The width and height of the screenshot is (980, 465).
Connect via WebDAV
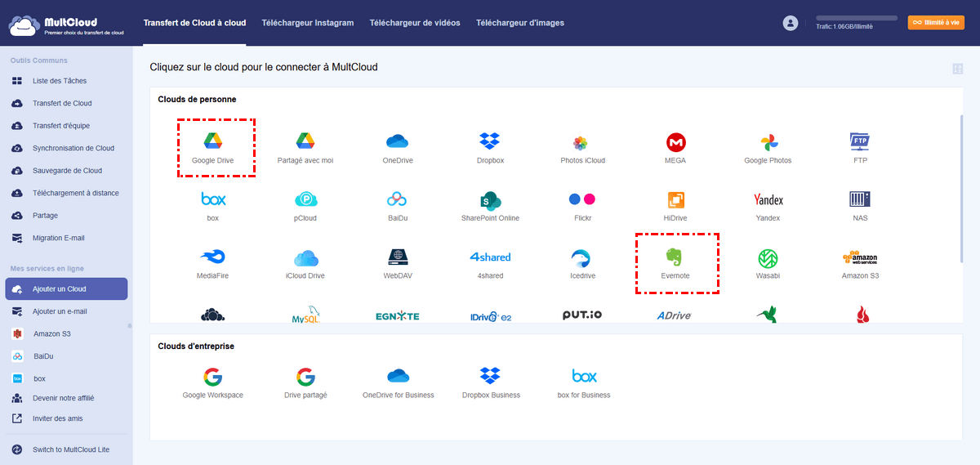[398, 263]
